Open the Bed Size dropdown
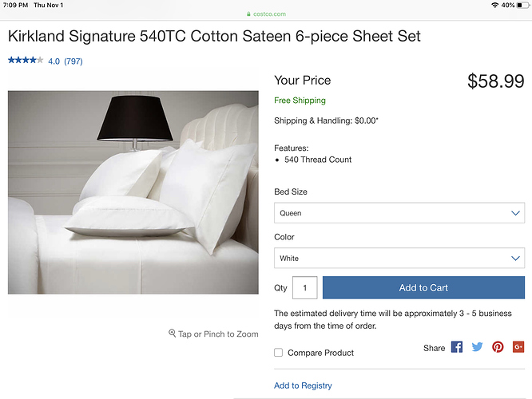This screenshot has width=532, height=399. click(x=399, y=213)
